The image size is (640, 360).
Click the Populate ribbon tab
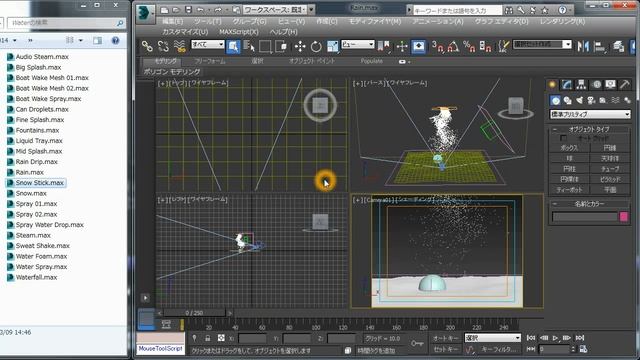371,61
